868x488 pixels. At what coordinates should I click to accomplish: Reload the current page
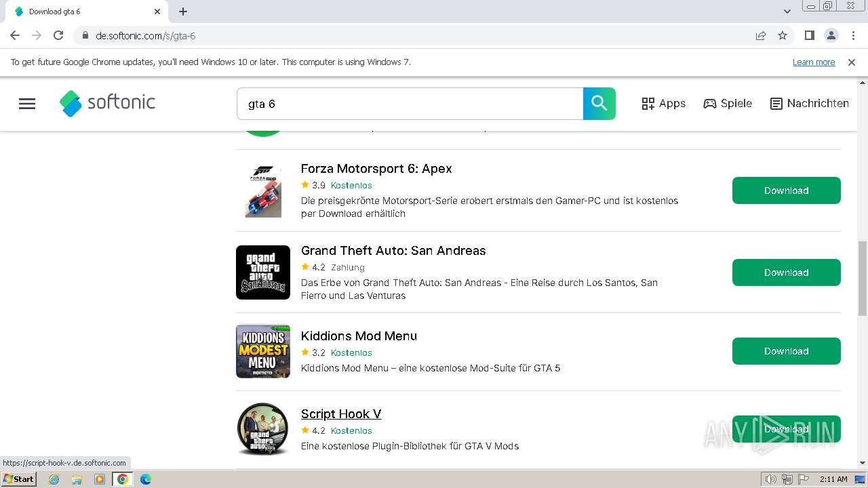58,35
